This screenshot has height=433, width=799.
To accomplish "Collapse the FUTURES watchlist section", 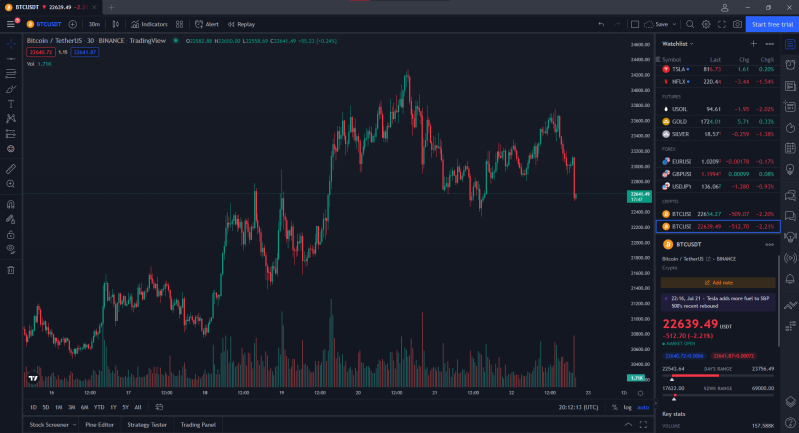I will (x=671, y=96).
